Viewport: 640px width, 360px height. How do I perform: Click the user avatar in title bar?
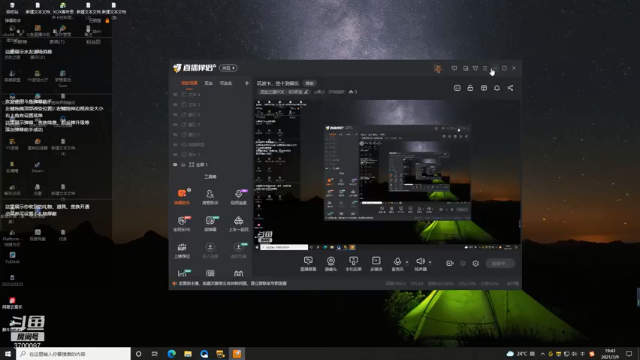(438, 68)
